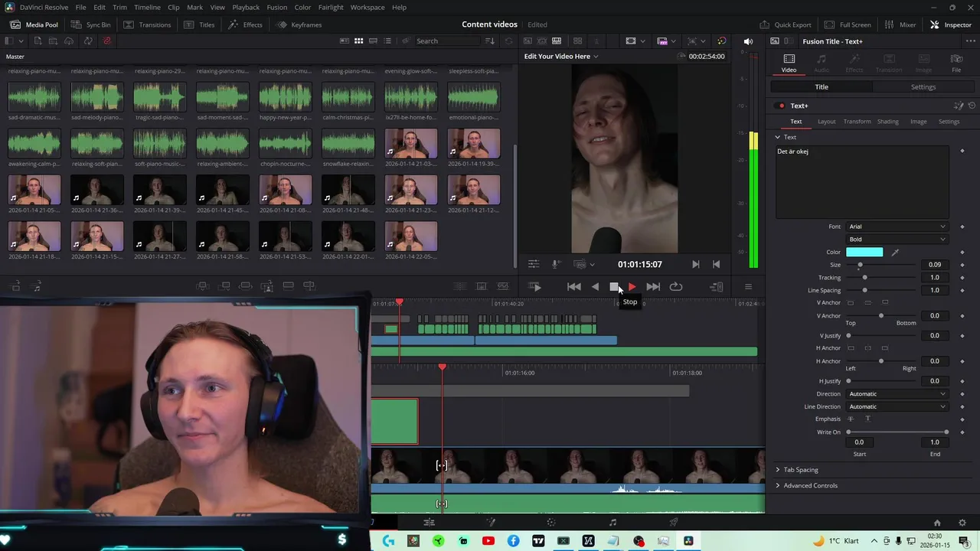Click text field containing Det är okej
The image size is (980, 551).
click(862, 181)
